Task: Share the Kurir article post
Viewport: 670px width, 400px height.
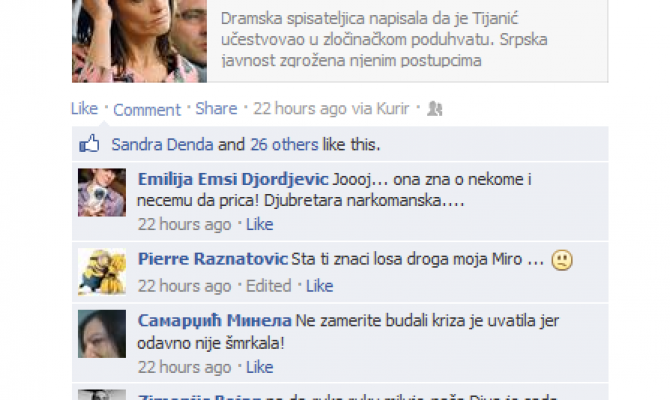Action: [216, 109]
